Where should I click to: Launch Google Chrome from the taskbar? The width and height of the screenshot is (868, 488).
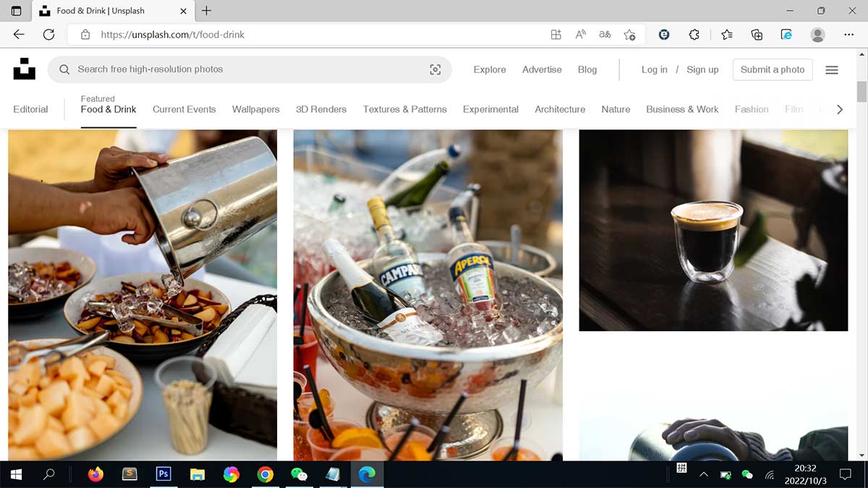(265, 474)
